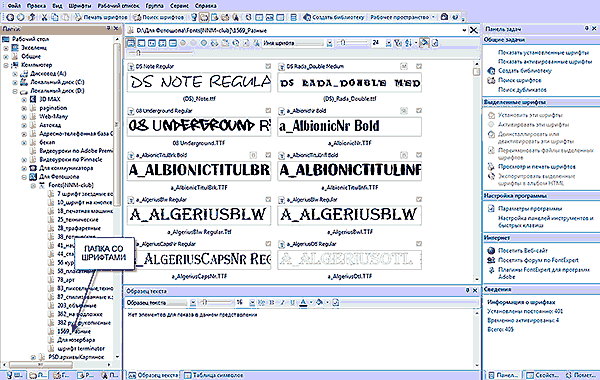Click the Cut scissors icon in main toolbar
Screen dimensions: 600x380
[44, 17]
